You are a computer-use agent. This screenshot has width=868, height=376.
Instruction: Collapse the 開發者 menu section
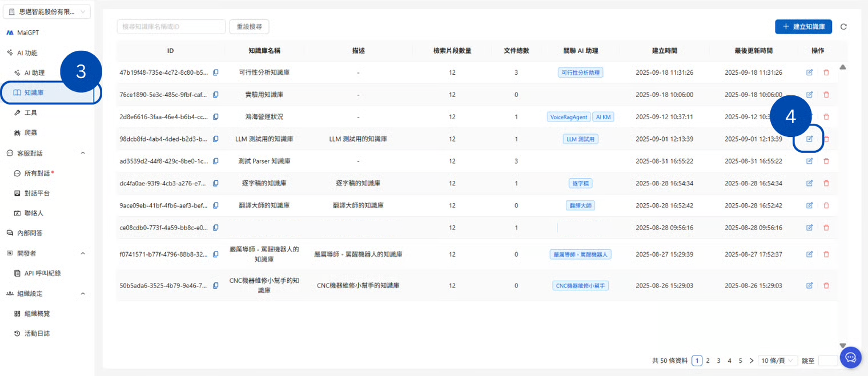click(x=83, y=253)
